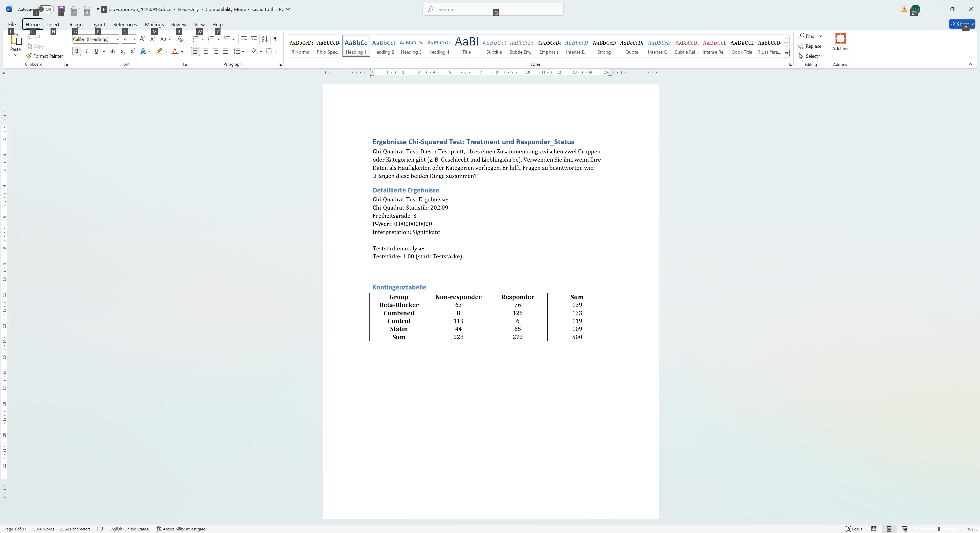Click the Replace button

[x=810, y=46]
